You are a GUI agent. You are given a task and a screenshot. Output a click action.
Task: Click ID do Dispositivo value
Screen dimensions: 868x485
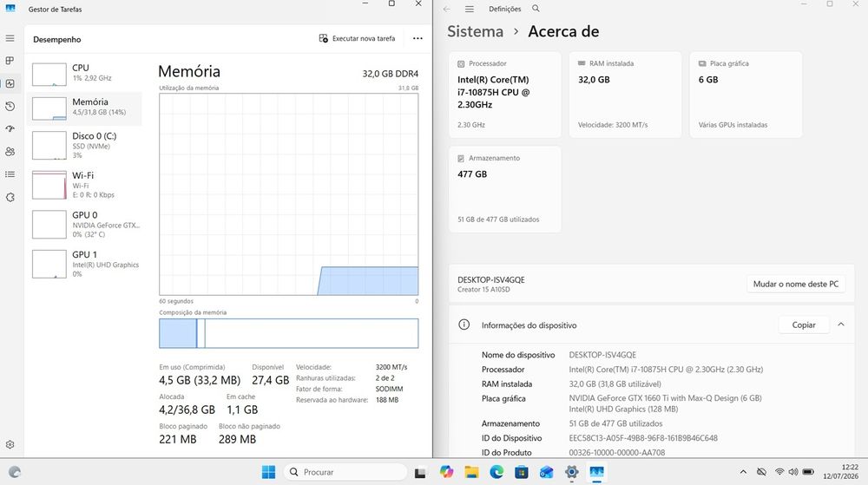tap(643, 438)
